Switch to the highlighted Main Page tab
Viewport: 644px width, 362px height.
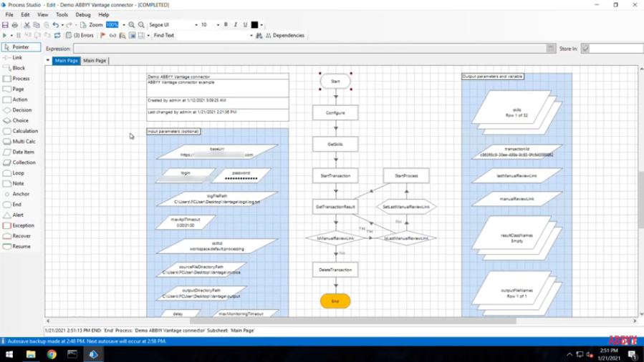[x=66, y=61]
